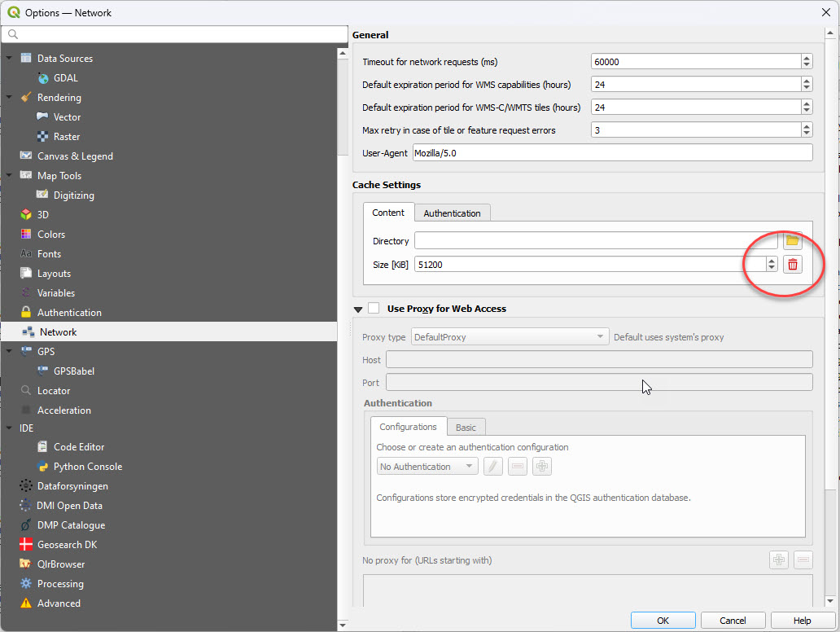840x632 pixels.
Task: Select the Digitizing options entry
Action: point(73,195)
